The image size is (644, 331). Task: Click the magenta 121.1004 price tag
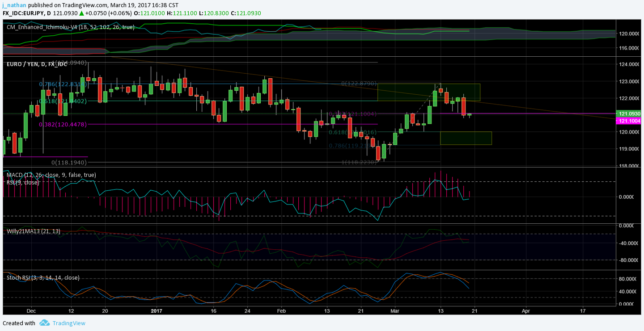[629, 121]
